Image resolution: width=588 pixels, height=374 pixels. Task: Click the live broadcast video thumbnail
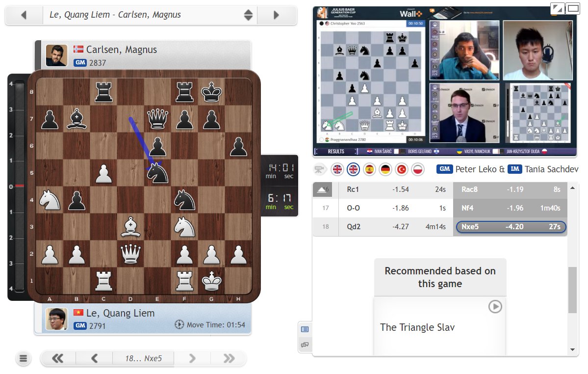(x=445, y=81)
